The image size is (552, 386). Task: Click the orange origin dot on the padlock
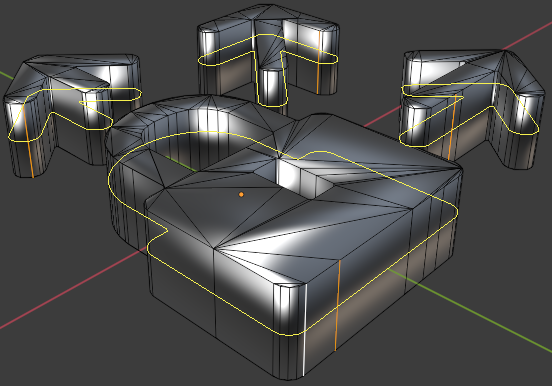[x=241, y=194]
